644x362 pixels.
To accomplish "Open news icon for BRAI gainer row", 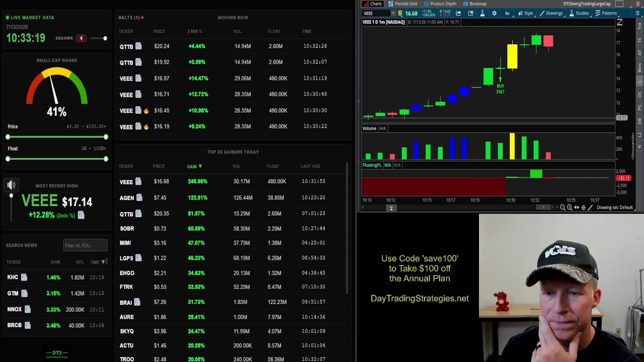I will coord(137,302).
